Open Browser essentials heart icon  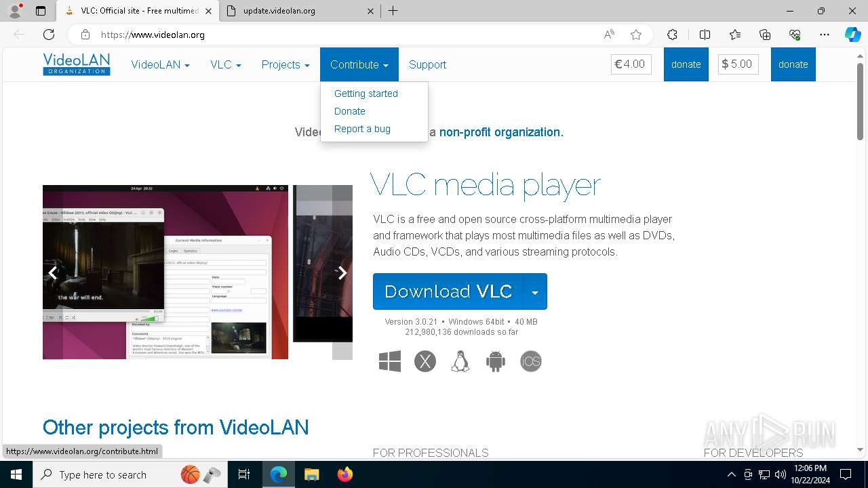click(795, 35)
